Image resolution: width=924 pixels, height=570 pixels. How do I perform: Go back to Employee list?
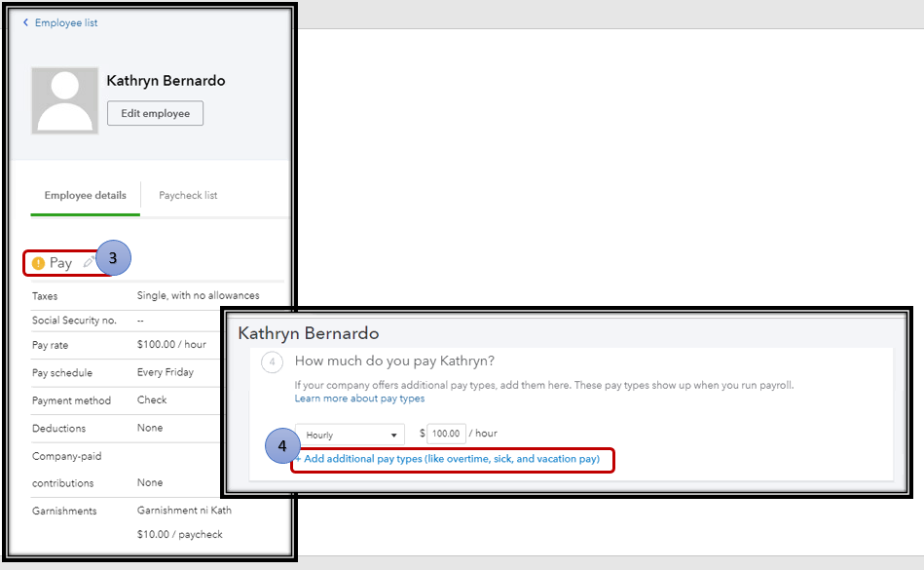coord(66,23)
